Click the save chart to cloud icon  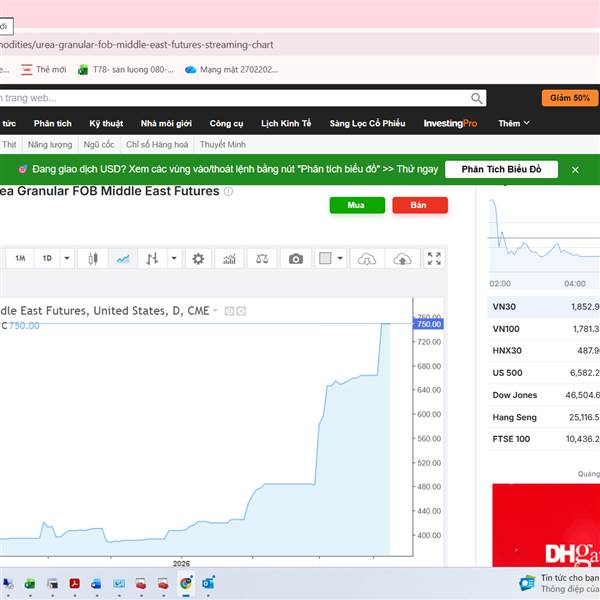tap(401, 259)
